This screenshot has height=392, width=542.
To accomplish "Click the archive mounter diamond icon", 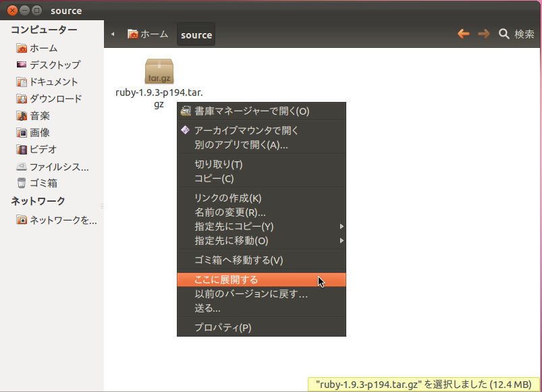I will click(185, 130).
